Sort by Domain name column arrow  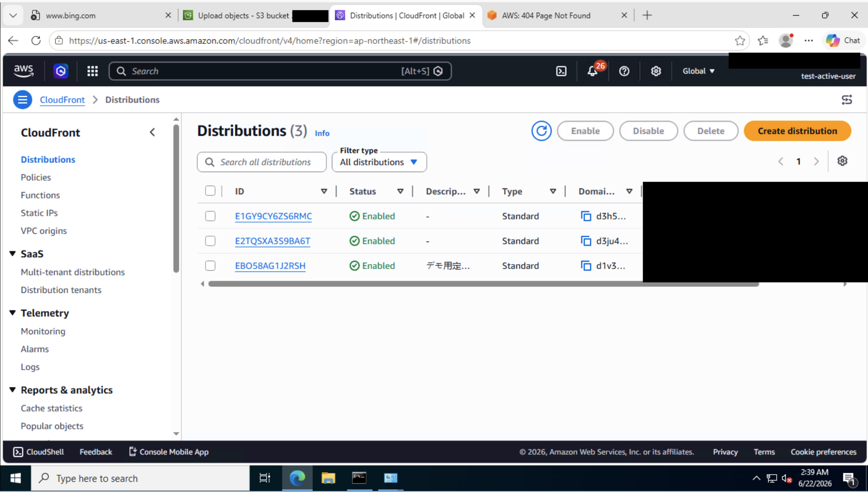click(629, 191)
